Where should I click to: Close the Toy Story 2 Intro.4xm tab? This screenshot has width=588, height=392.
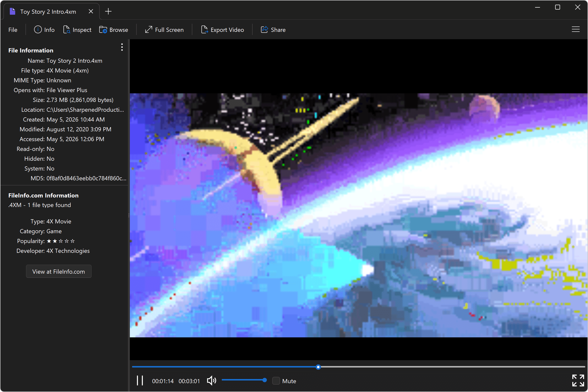tap(91, 12)
